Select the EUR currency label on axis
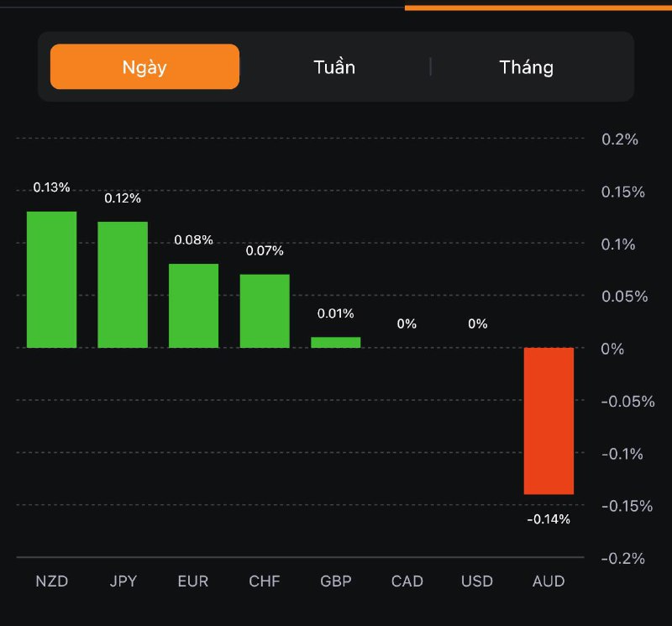 coord(193,581)
